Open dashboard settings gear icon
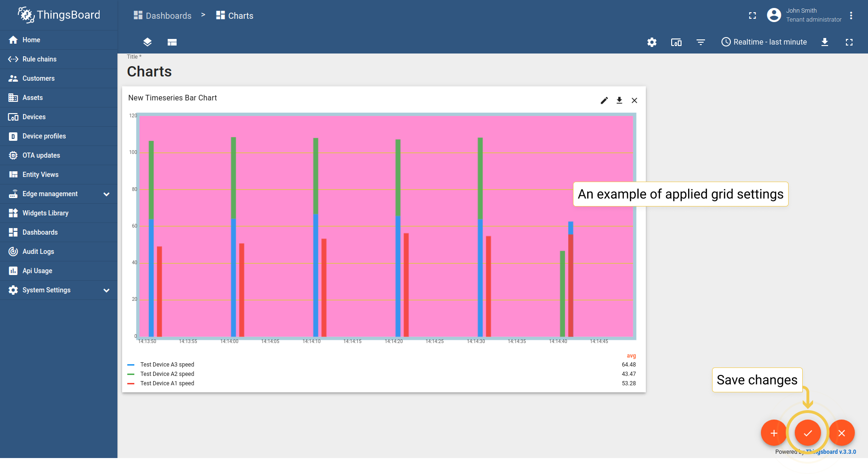 tap(652, 42)
